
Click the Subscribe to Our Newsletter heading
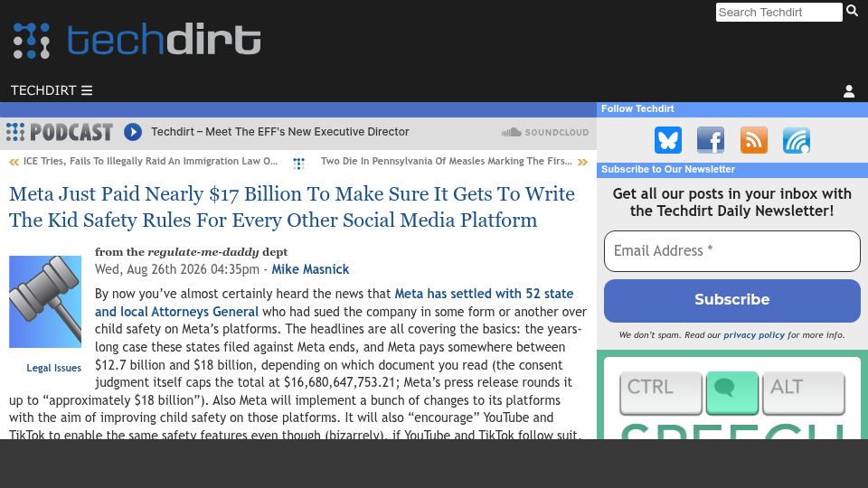668,169
